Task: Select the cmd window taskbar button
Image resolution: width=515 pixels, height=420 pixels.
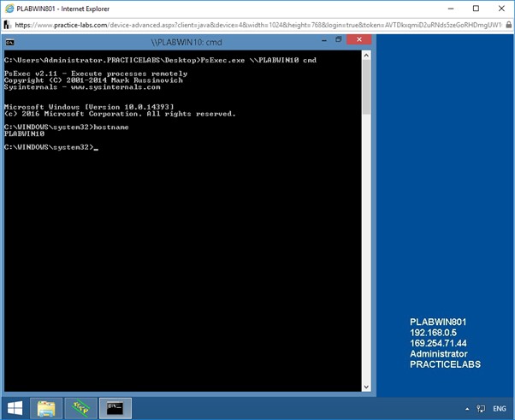Action: click(115, 409)
